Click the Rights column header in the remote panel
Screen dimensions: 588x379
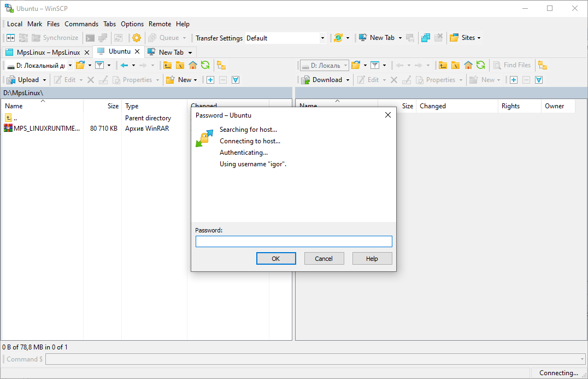pos(519,106)
